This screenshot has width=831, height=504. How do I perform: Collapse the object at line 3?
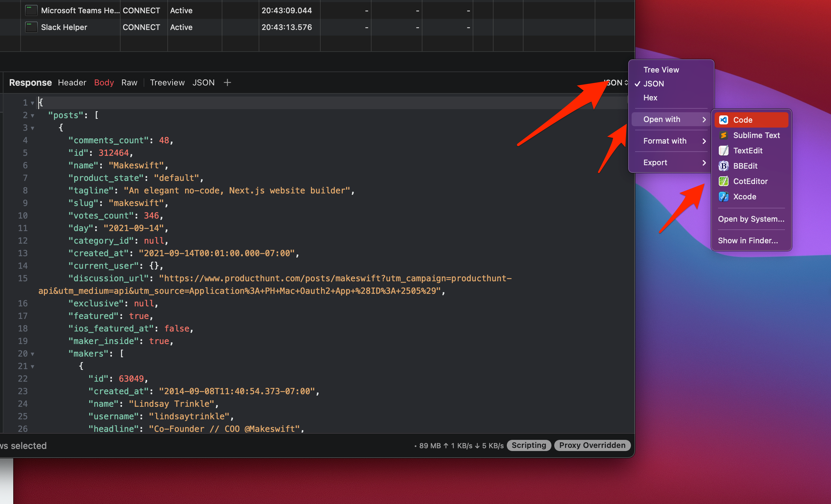32,128
